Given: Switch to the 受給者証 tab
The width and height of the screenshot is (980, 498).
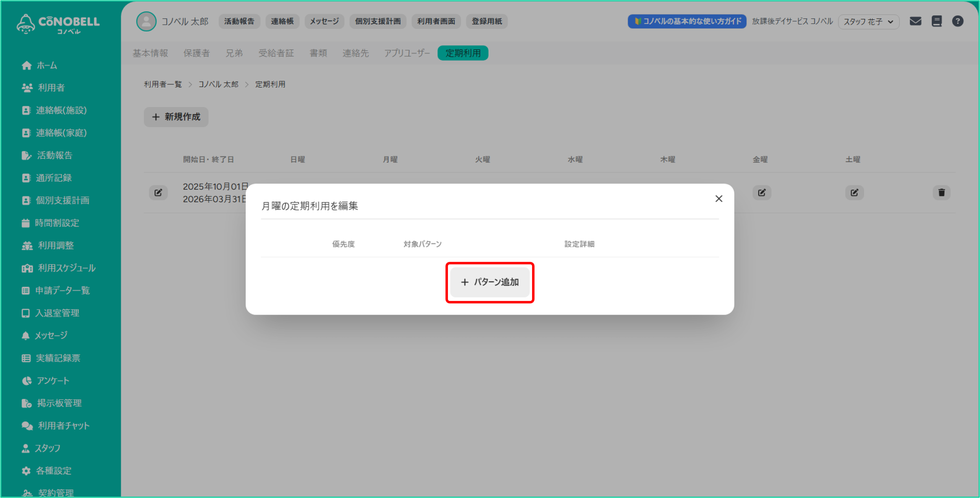Looking at the screenshot, I should click(x=276, y=53).
